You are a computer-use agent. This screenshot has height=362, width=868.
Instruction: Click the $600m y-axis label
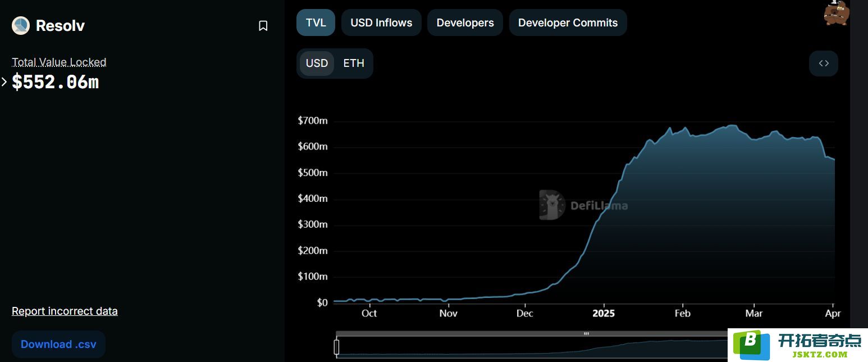click(x=313, y=147)
